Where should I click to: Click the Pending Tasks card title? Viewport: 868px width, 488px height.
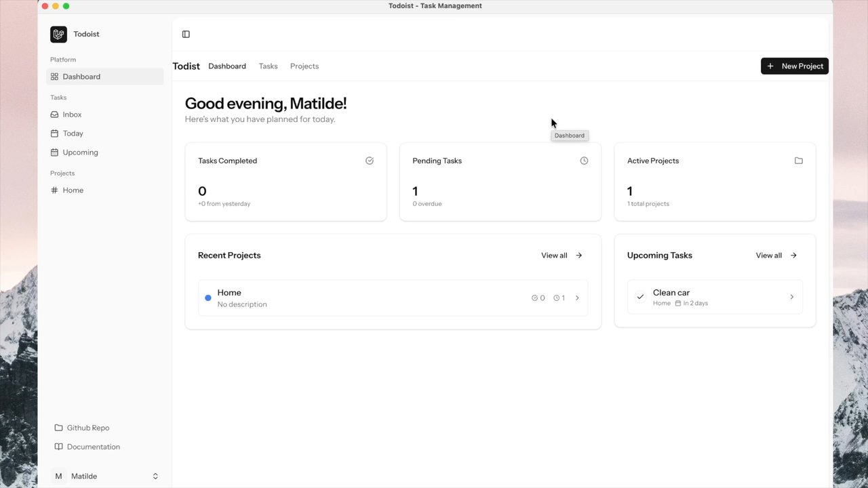pyautogui.click(x=437, y=161)
